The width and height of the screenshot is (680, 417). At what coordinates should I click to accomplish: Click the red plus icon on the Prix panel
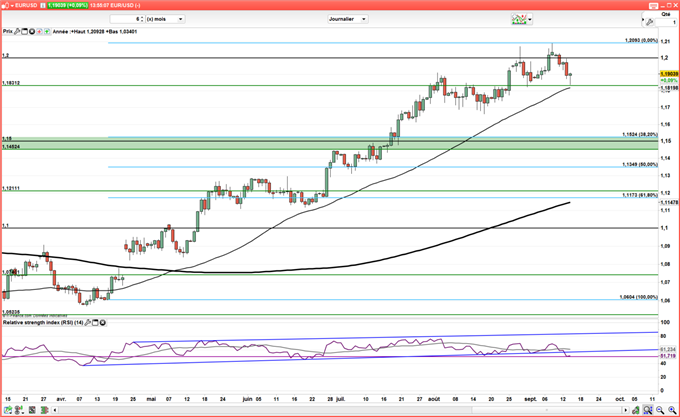tap(39, 32)
